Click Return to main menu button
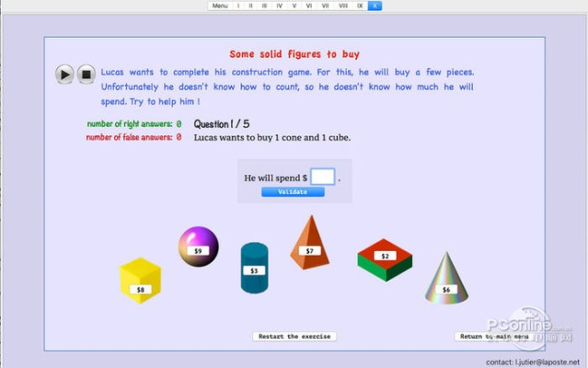This screenshot has height=368, width=588. [493, 337]
